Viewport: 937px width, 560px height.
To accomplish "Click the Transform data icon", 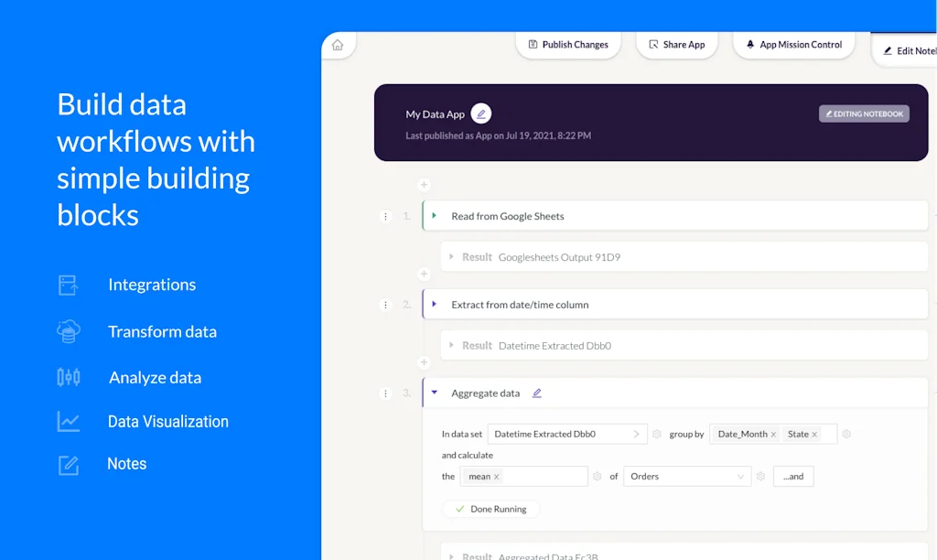I will point(69,331).
